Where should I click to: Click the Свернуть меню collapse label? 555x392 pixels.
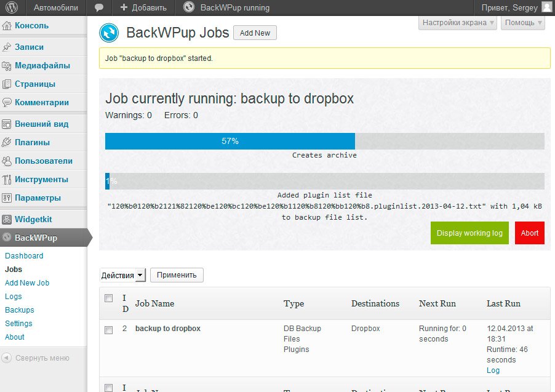[x=42, y=358]
